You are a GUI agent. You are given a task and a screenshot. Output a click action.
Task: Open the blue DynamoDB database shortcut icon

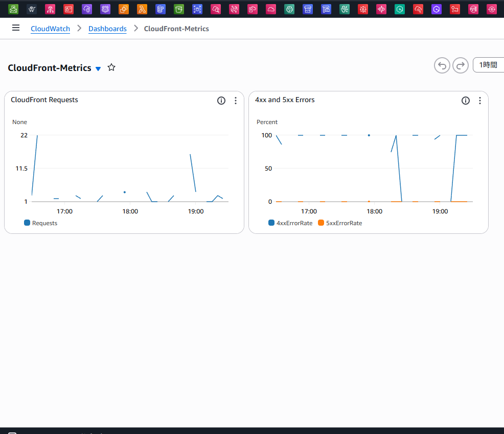pyautogui.click(x=161, y=9)
